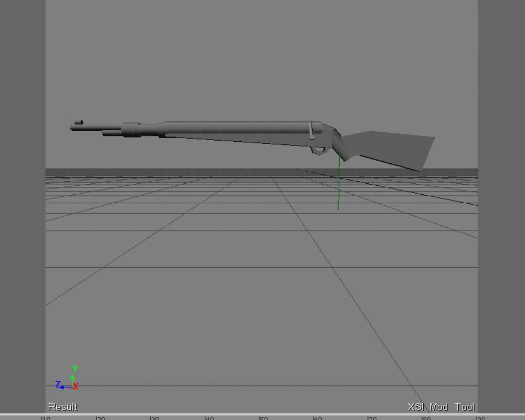
Task: Click the green vertical null line below rifle
Action: click(x=339, y=181)
